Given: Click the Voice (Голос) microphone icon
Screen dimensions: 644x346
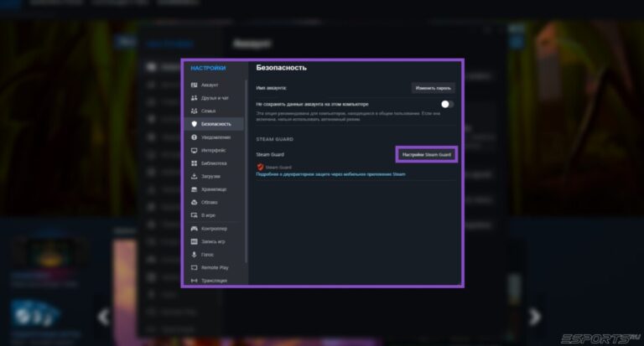Looking at the screenshot, I should click(195, 254).
